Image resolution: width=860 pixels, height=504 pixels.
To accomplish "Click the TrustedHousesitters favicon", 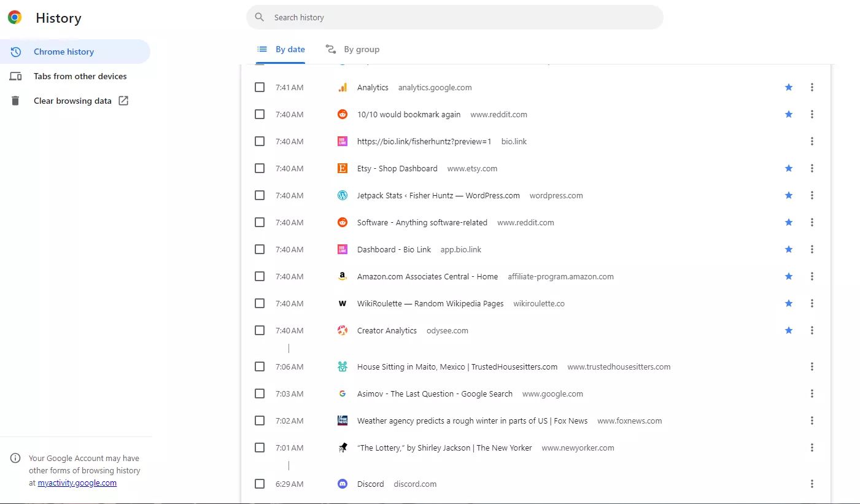I will [343, 366].
